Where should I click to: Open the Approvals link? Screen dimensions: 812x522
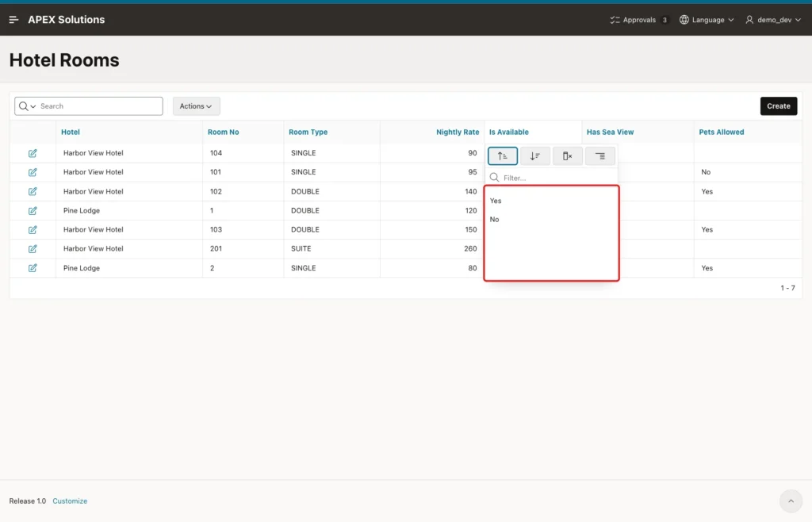[x=639, y=20]
